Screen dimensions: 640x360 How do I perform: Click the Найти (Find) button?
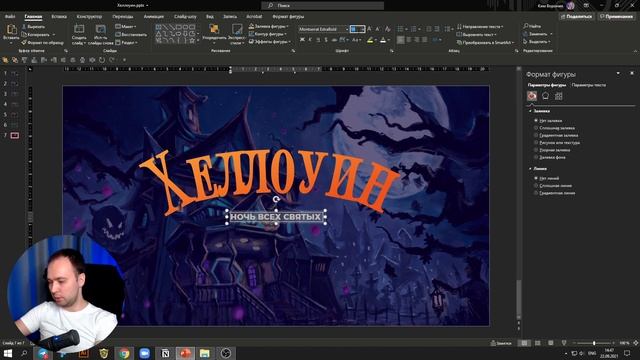coord(532,26)
